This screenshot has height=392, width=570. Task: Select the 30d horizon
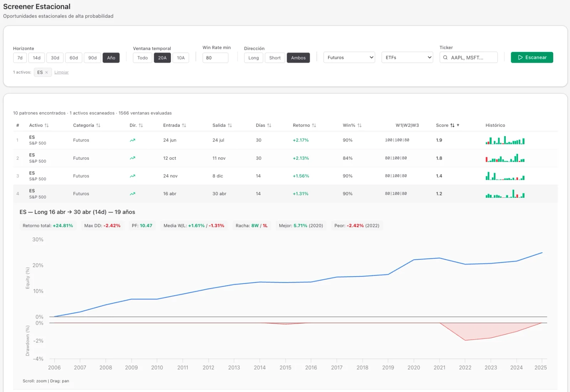[x=55, y=58]
